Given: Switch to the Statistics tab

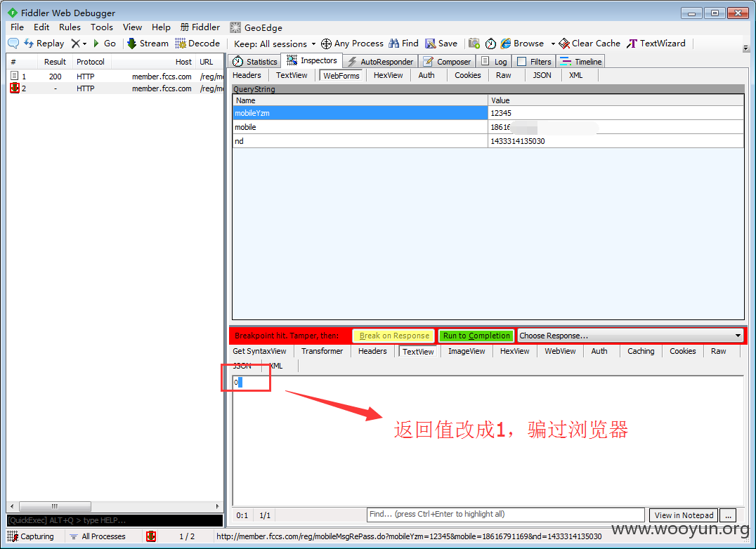Looking at the screenshot, I should (x=255, y=62).
